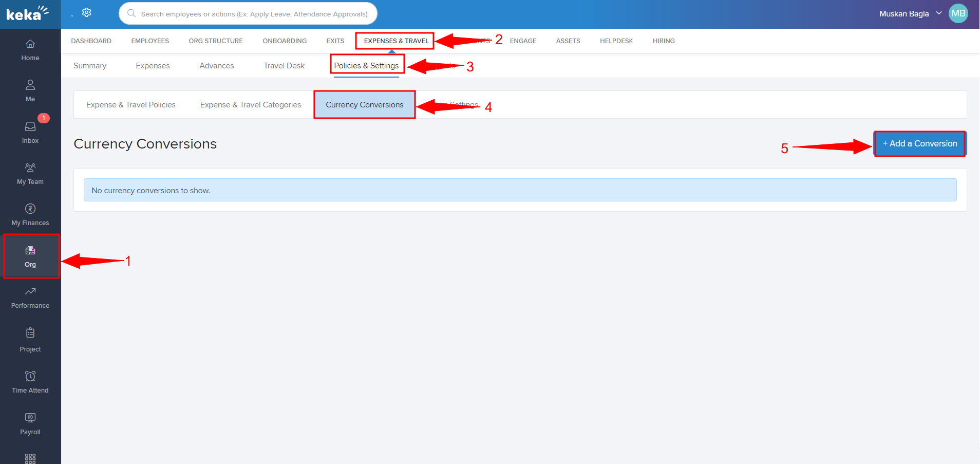The height and width of the screenshot is (464, 980).
Task: Open My Finances rupee icon
Action: [30, 209]
